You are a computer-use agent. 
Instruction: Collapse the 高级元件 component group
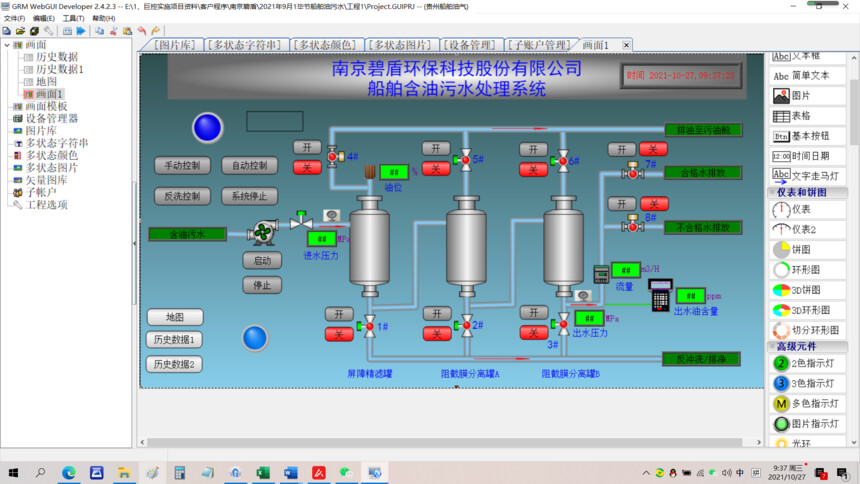[772, 346]
